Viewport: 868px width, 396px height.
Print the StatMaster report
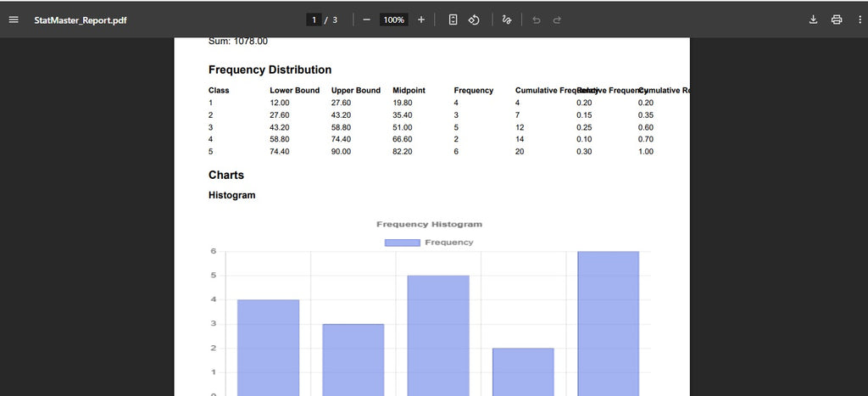tap(837, 20)
